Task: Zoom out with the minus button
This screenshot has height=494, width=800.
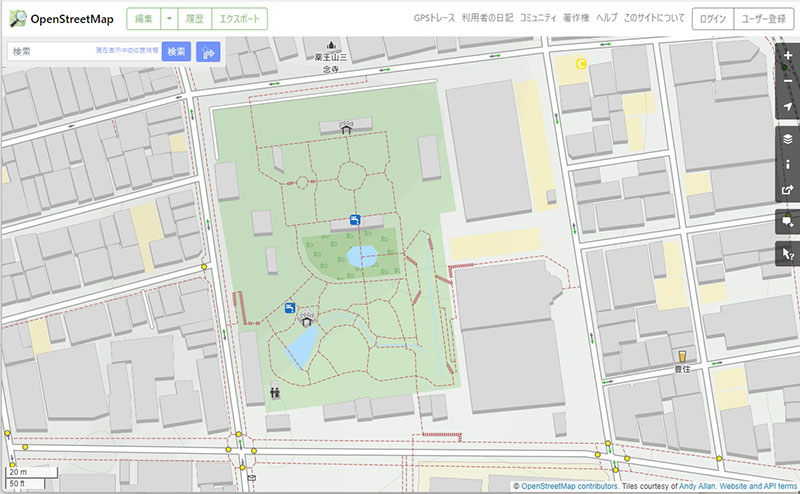Action: pyautogui.click(x=788, y=81)
